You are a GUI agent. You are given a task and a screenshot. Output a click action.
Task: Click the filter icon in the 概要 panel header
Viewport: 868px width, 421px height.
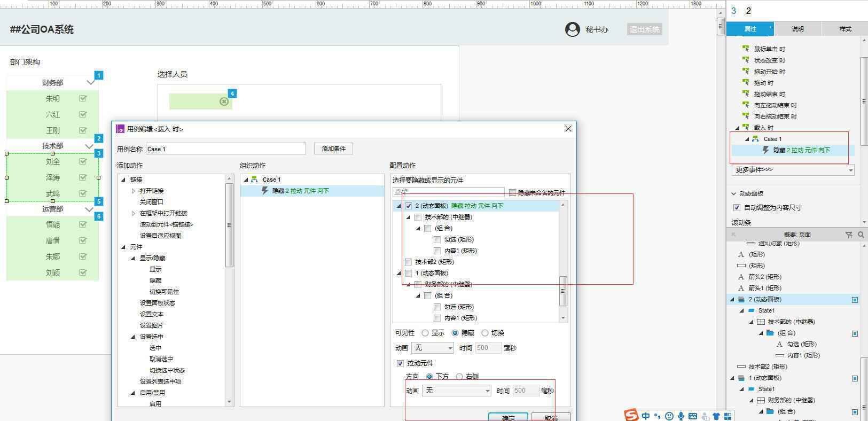(849, 235)
